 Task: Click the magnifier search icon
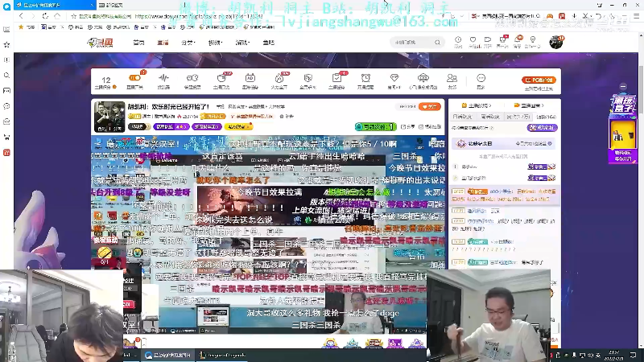coord(437,42)
